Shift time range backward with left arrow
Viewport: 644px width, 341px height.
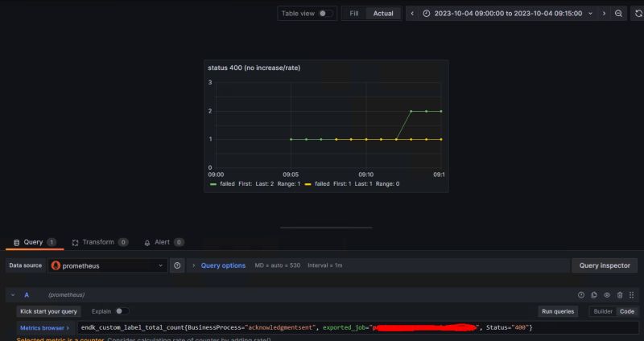click(x=412, y=14)
